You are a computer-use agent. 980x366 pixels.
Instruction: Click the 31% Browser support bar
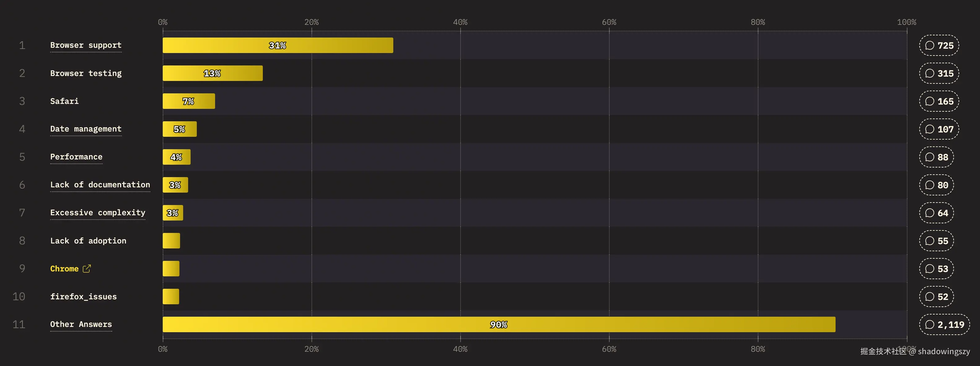click(x=278, y=45)
